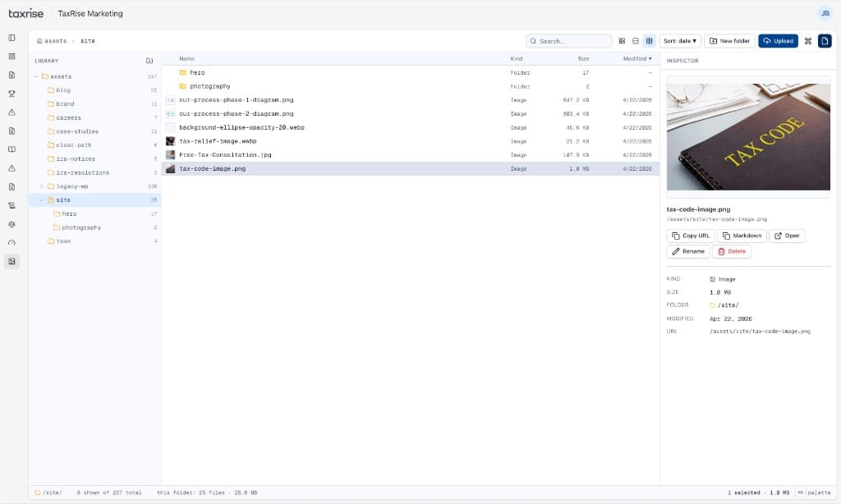Focus the Search field

(568, 41)
